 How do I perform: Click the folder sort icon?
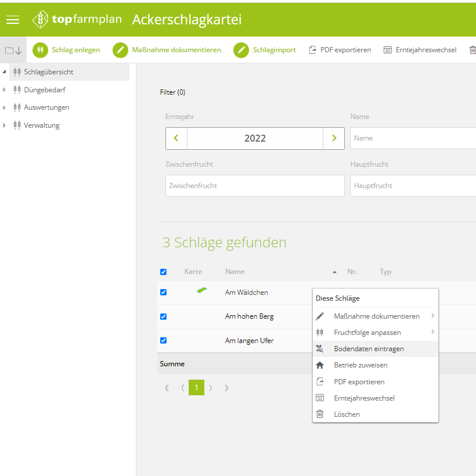pos(13,51)
